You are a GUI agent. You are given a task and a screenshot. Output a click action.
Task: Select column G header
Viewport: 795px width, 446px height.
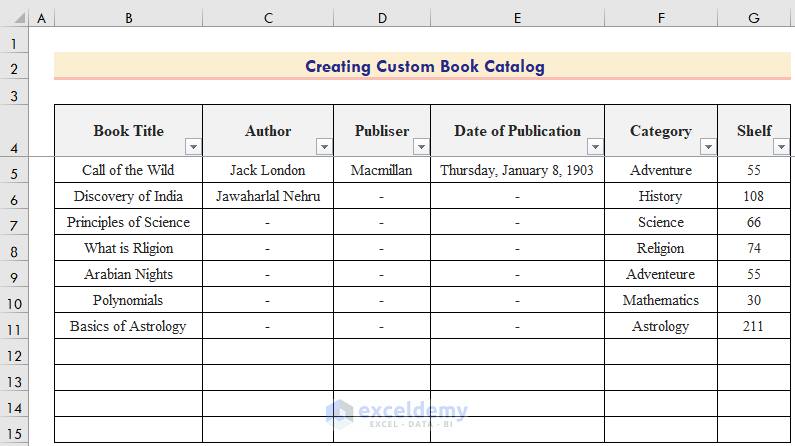point(753,19)
